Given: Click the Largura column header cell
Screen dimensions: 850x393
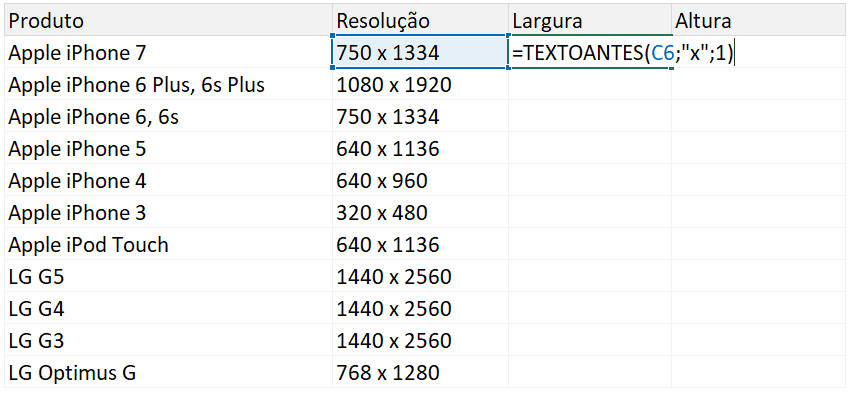Looking at the screenshot, I should 590,21.
